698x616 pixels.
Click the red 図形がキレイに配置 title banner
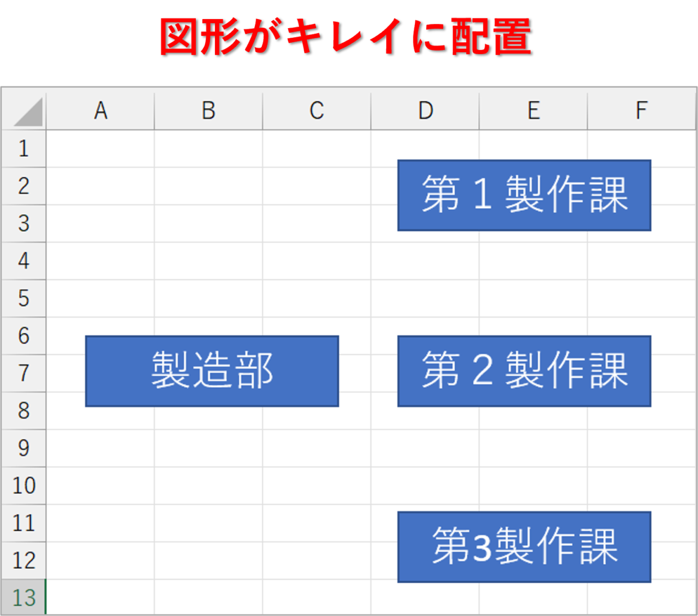click(348, 38)
